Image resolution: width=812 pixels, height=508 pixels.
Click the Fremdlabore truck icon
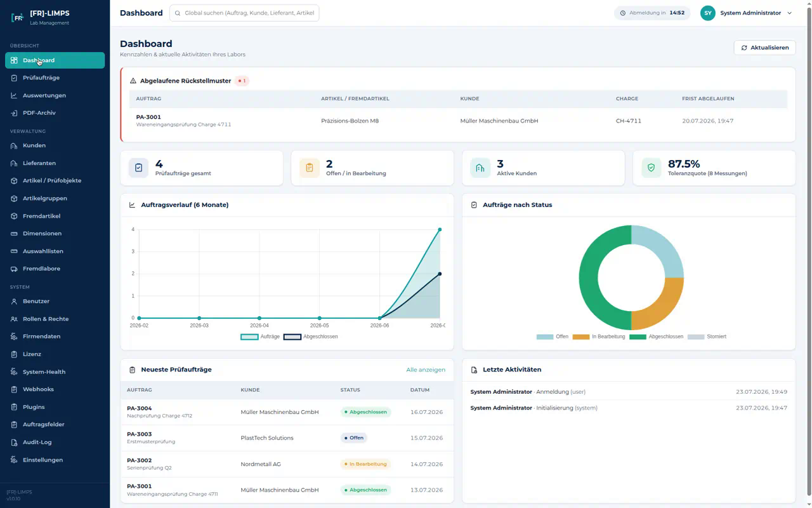point(14,269)
